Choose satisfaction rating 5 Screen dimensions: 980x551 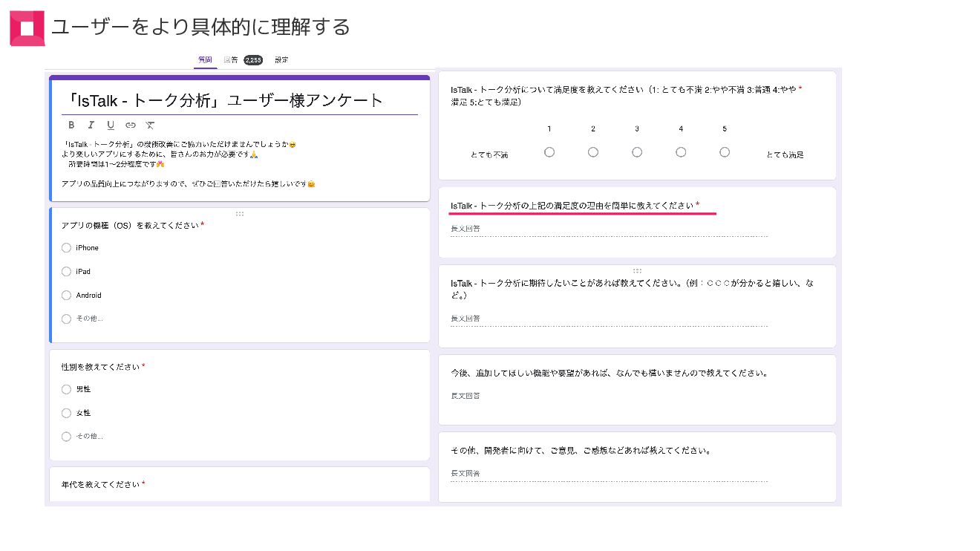[x=725, y=152]
